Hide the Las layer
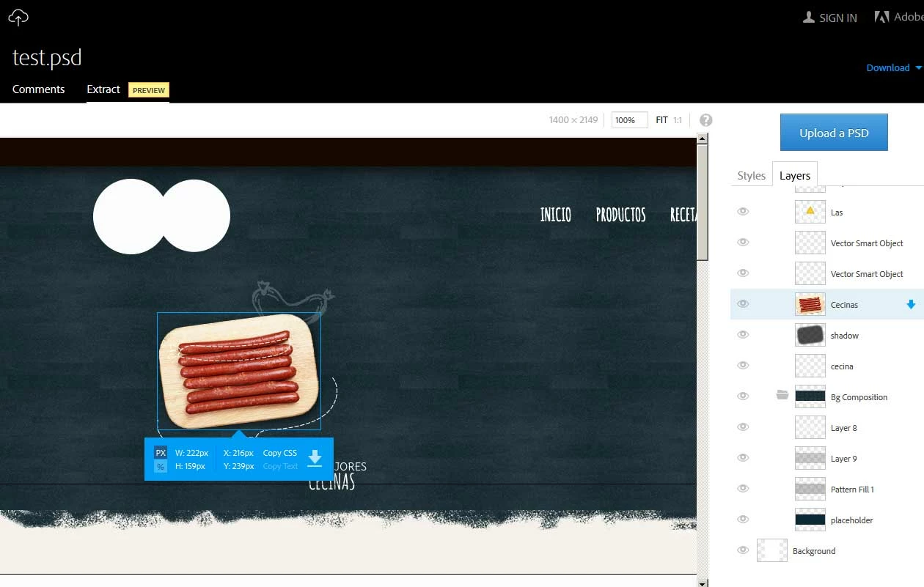The image size is (924, 587). pyautogui.click(x=743, y=212)
